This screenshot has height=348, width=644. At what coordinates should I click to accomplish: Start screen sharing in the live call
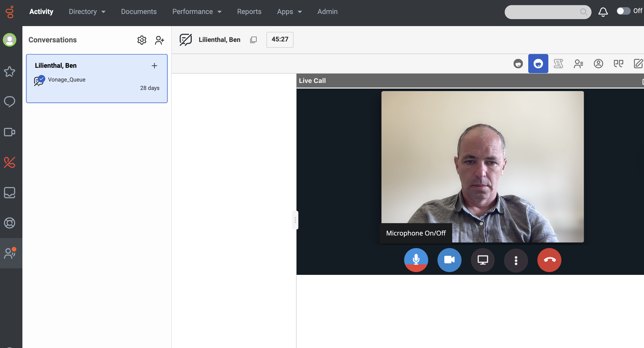point(483,260)
